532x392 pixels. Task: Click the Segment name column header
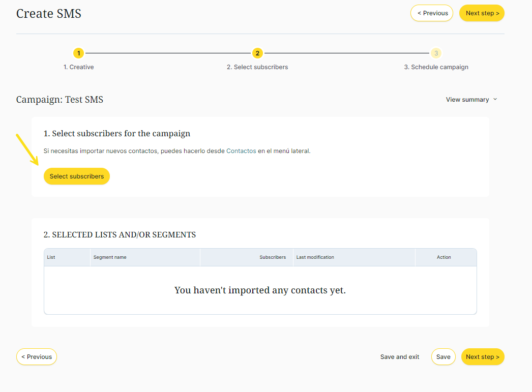click(110, 257)
